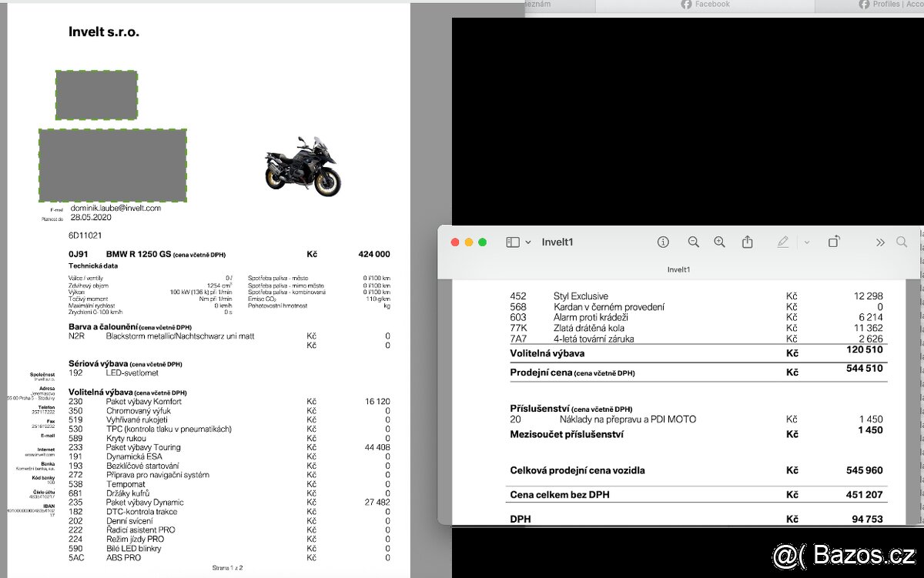Zoom in using the plus magnifier icon
Screen dimensions: 924x578
point(719,242)
